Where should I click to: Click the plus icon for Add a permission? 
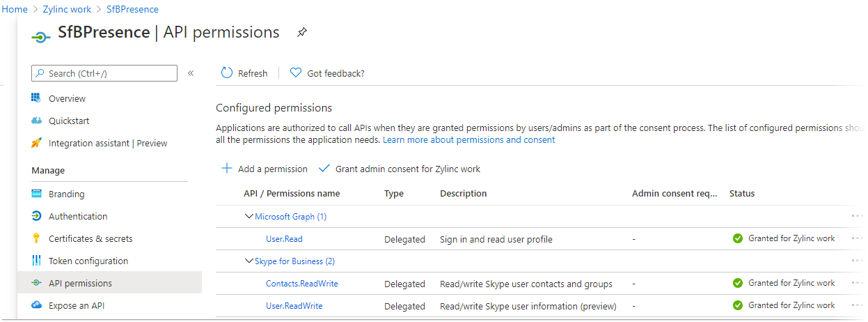226,169
